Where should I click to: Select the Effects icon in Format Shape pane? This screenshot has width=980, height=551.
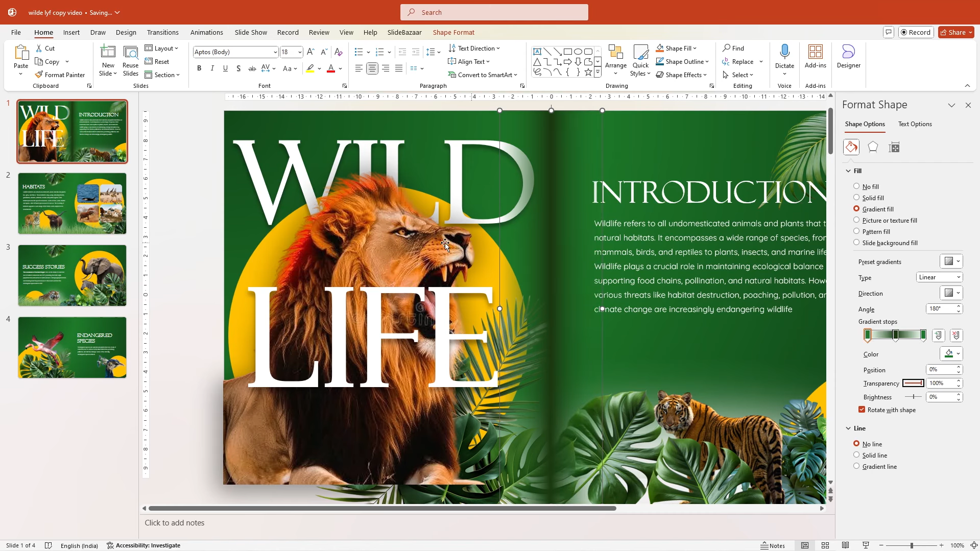click(x=873, y=147)
